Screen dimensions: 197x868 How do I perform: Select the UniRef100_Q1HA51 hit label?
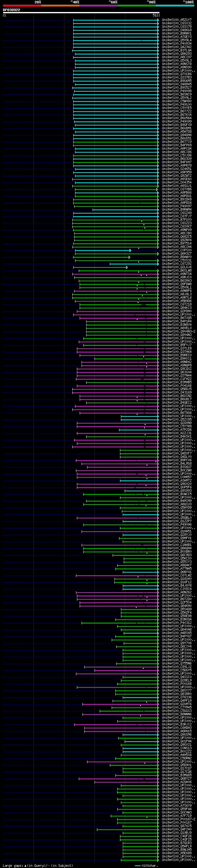point(177,531)
